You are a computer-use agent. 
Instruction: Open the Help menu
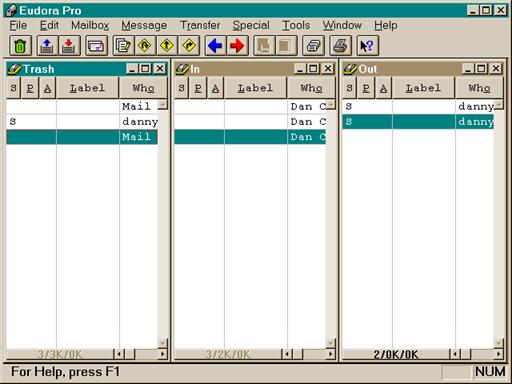[386, 25]
